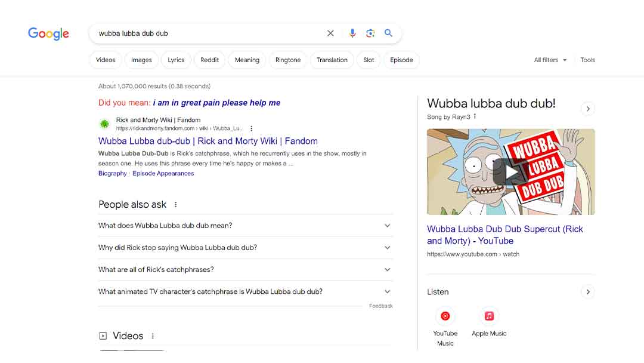Image resolution: width=644 pixels, height=363 pixels.
Task: Open the three-dot menu next to 'Song by Rayn3'
Action: [475, 116]
